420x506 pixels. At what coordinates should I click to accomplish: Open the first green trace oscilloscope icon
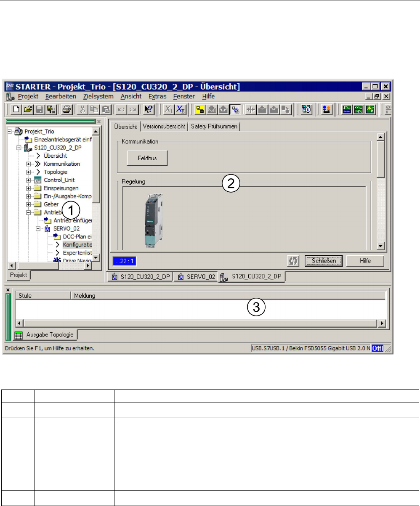[x=347, y=109]
